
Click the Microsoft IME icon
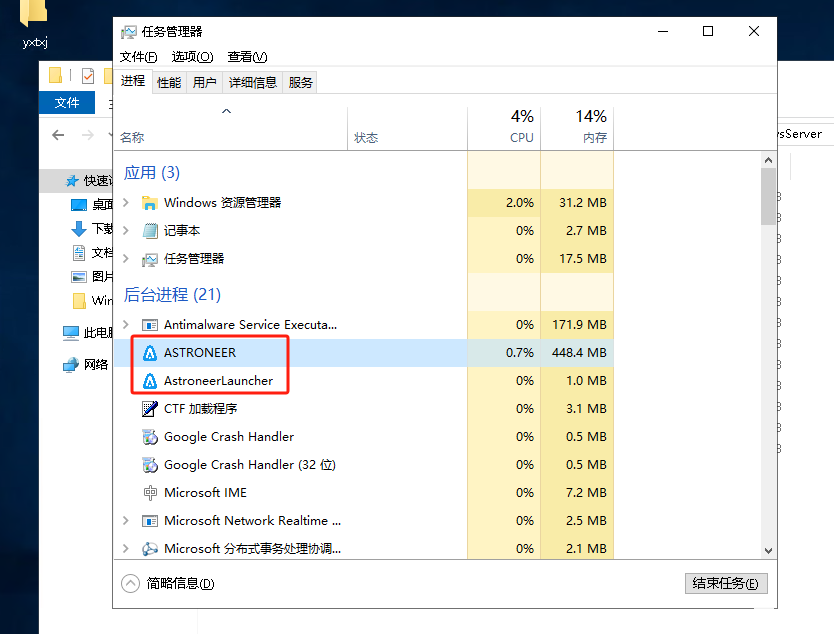tap(150, 493)
